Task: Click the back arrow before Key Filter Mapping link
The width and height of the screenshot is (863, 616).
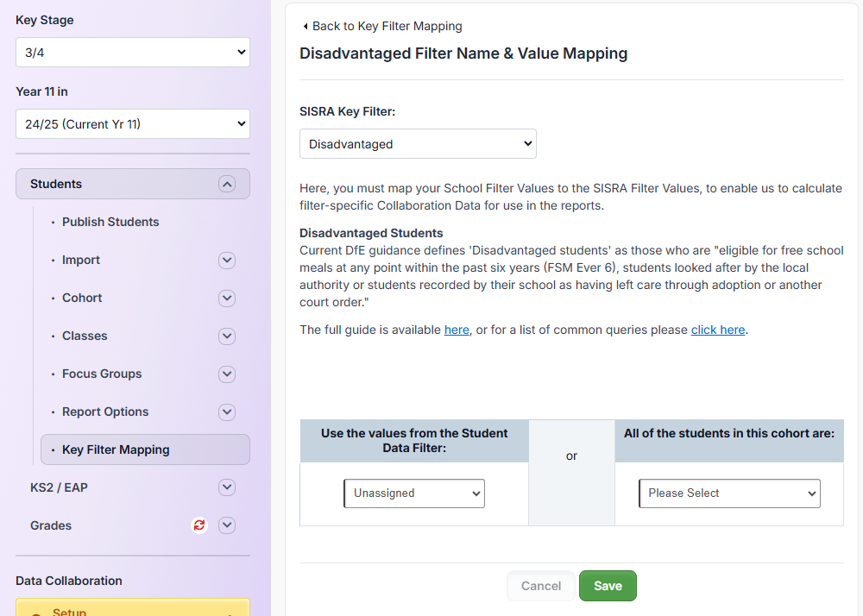Action: 304,26
